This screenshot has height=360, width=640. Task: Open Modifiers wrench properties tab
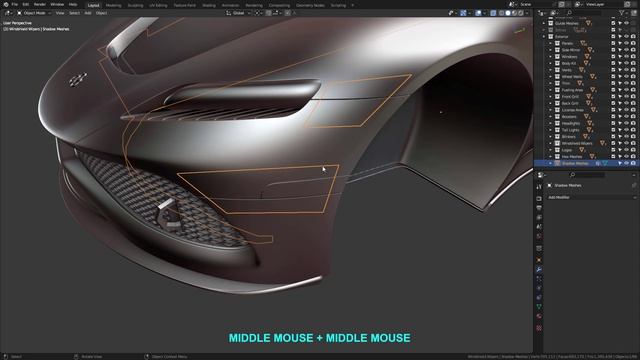tap(539, 269)
